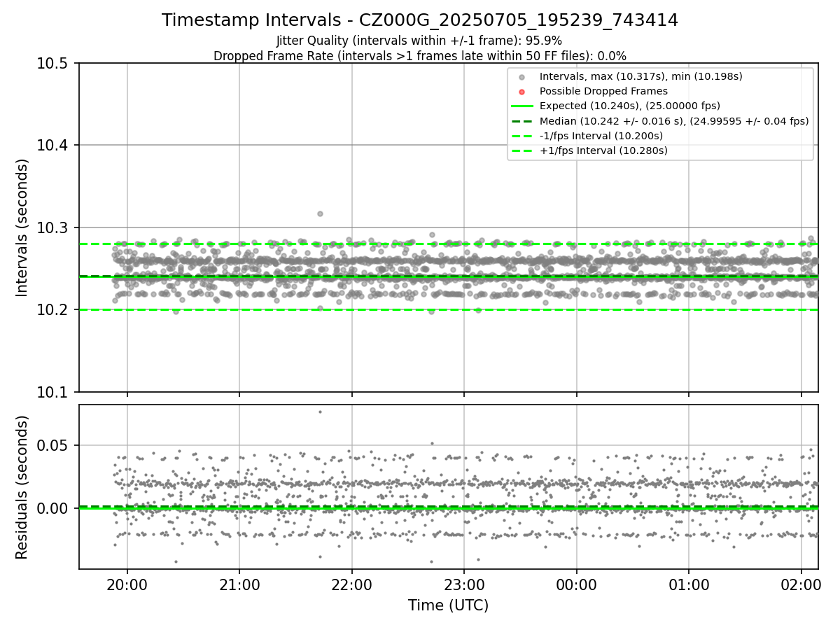
Task: Click the 10.5 y-axis tick label
Action: 54,64
